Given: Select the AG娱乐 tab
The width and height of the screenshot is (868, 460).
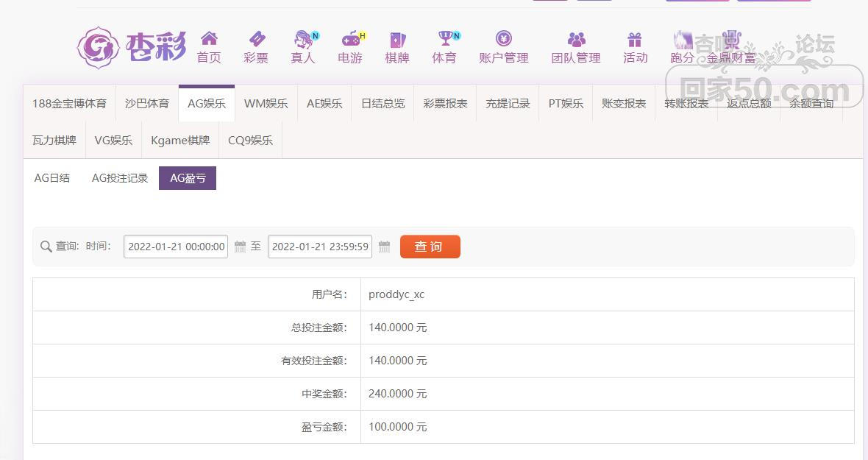Looking at the screenshot, I should tap(207, 104).
